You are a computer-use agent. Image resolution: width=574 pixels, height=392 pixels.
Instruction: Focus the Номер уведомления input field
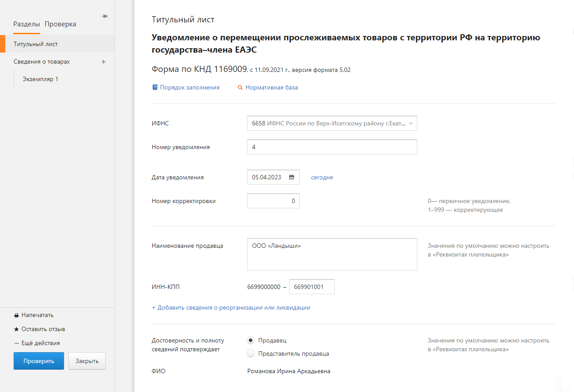pos(332,147)
